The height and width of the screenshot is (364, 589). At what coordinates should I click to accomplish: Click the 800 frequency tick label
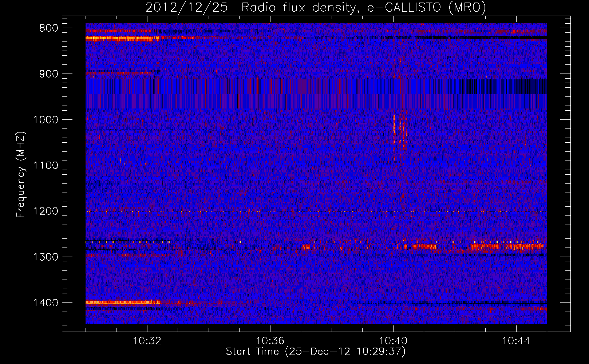[48, 28]
